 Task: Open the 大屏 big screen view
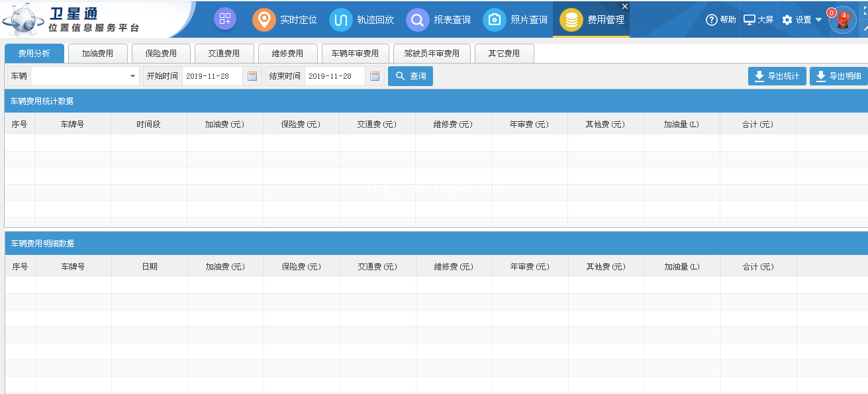coord(759,20)
